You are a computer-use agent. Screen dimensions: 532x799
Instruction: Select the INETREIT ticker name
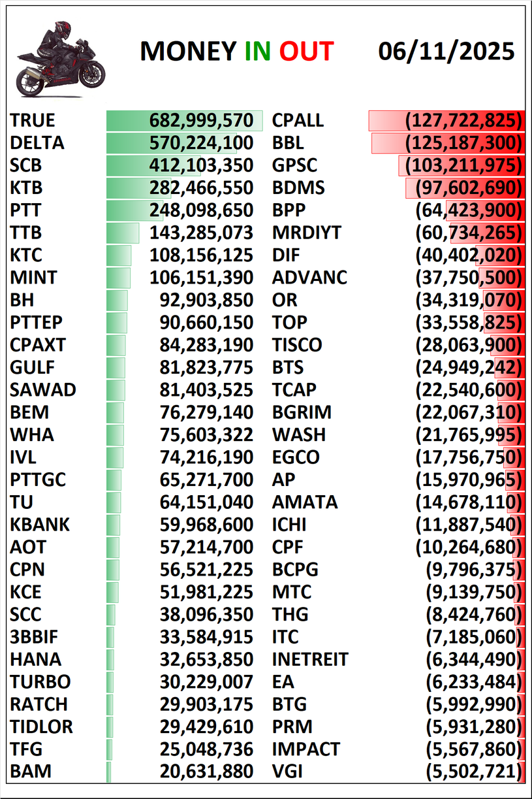(310, 659)
